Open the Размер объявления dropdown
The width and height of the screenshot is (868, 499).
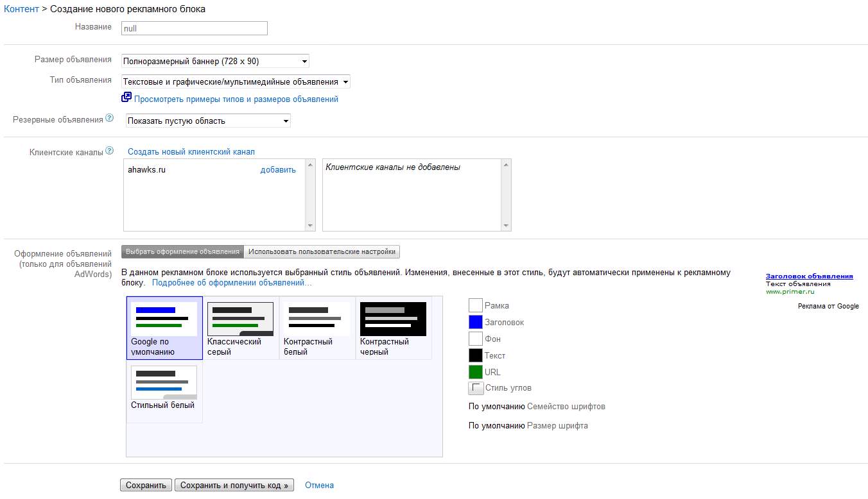pos(215,62)
